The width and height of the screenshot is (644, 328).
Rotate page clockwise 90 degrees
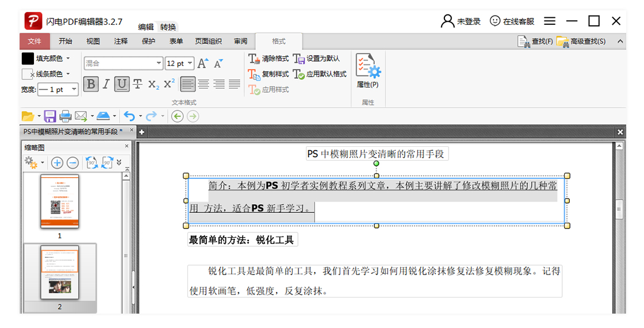click(x=108, y=163)
